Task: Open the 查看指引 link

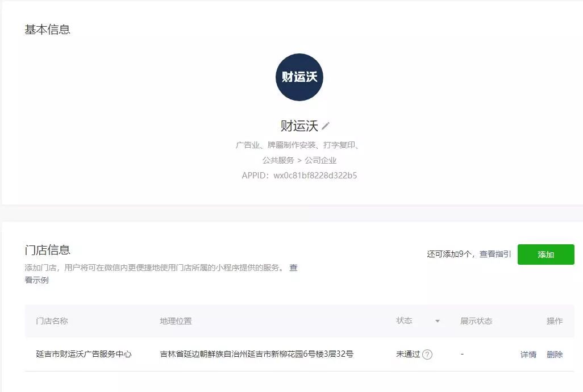Action: pos(495,254)
